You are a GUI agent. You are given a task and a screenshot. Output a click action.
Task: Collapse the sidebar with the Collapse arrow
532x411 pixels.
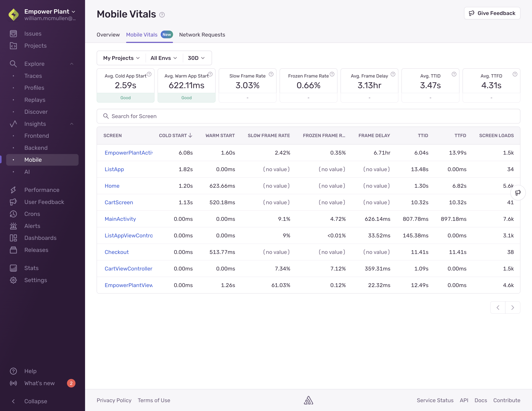pos(13,401)
